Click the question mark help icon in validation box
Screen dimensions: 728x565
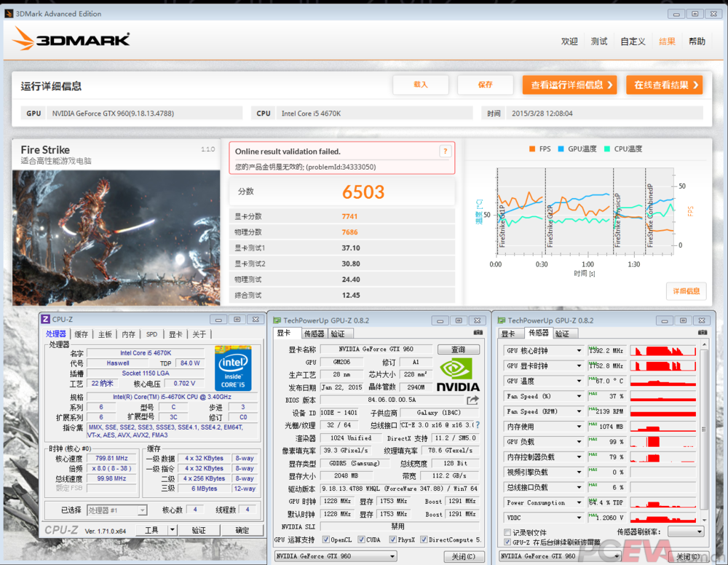click(x=445, y=151)
